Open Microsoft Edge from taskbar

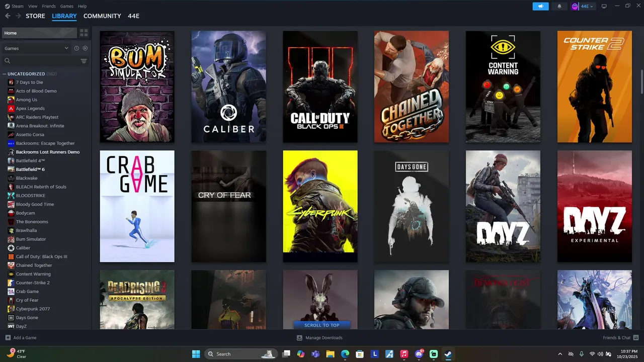(345, 354)
